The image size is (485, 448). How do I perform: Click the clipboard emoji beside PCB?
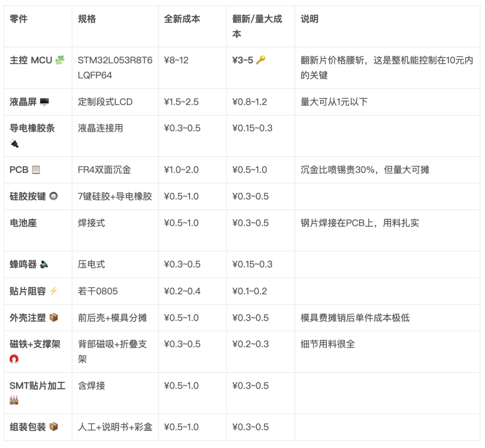tap(36, 170)
